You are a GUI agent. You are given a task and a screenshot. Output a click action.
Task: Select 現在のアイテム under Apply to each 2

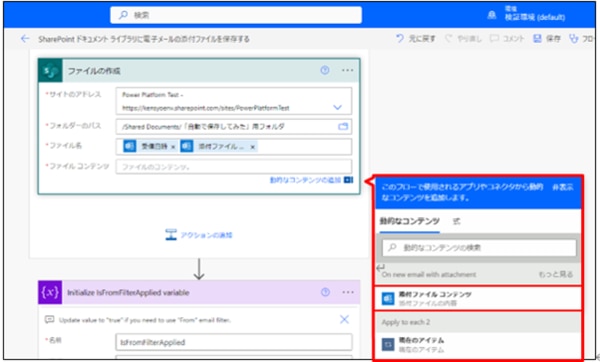[478, 344]
